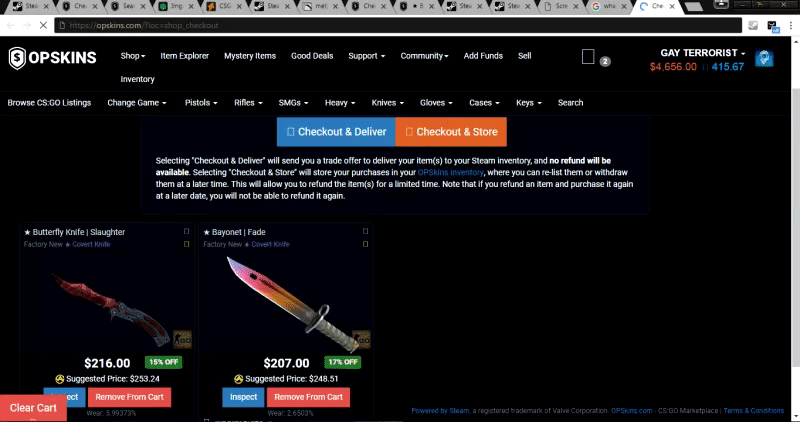Expand the Shop dropdown
The image size is (800, 422).
click(133, 56)
